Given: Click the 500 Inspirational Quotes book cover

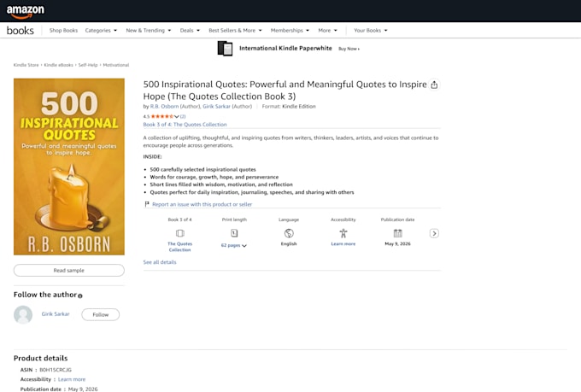Looking at the screenshot, I should tap(69, 167).
